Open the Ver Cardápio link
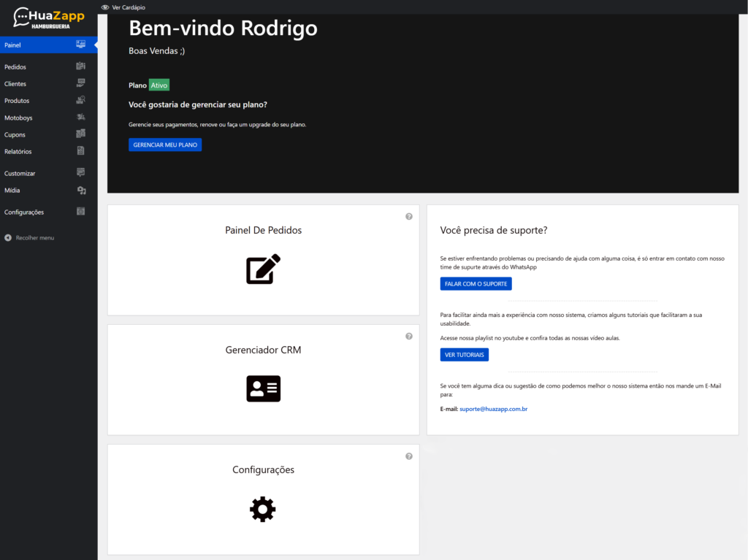This screenshot has height=560, width=748. coord(129,7)
